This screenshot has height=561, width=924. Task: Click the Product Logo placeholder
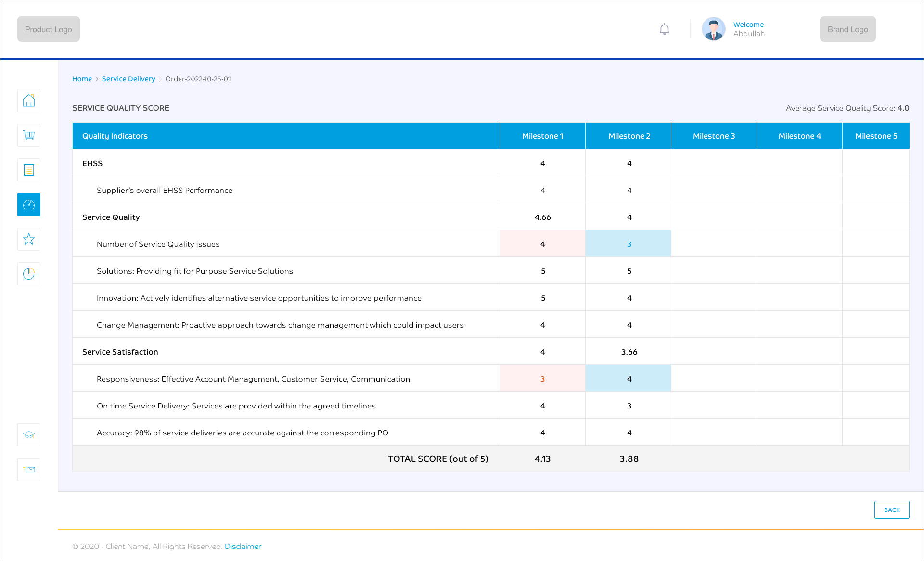tap(49, 29)
